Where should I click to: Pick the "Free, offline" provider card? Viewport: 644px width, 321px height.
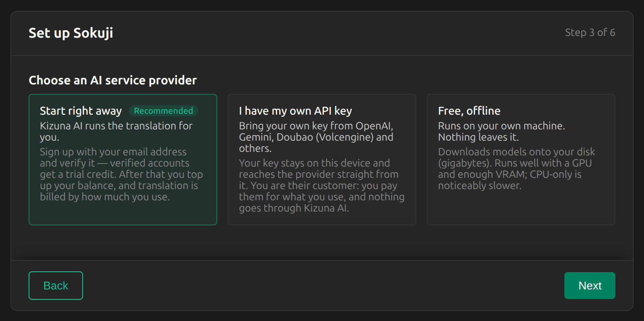point(521,160)
